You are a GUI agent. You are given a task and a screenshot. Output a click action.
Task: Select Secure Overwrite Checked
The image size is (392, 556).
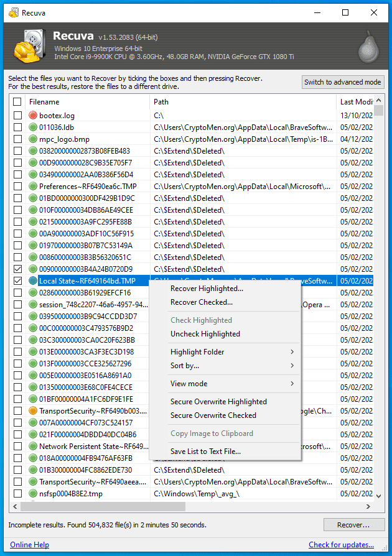pos(233,415)
